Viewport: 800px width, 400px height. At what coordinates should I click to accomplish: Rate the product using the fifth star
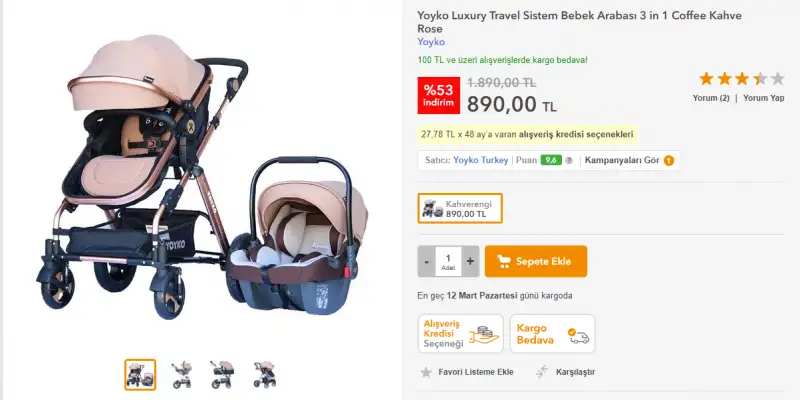click(x=777, y=78)
